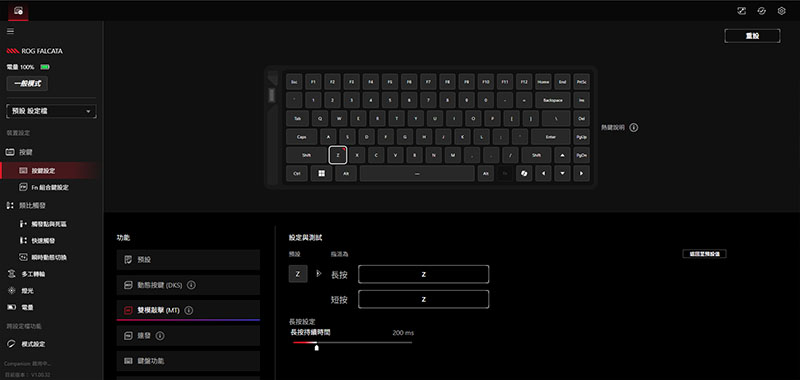Open info icon beside 動態按鍵 (DKS)
The height and width of the screenshot is (380, 800).
(x=192, y=285)
